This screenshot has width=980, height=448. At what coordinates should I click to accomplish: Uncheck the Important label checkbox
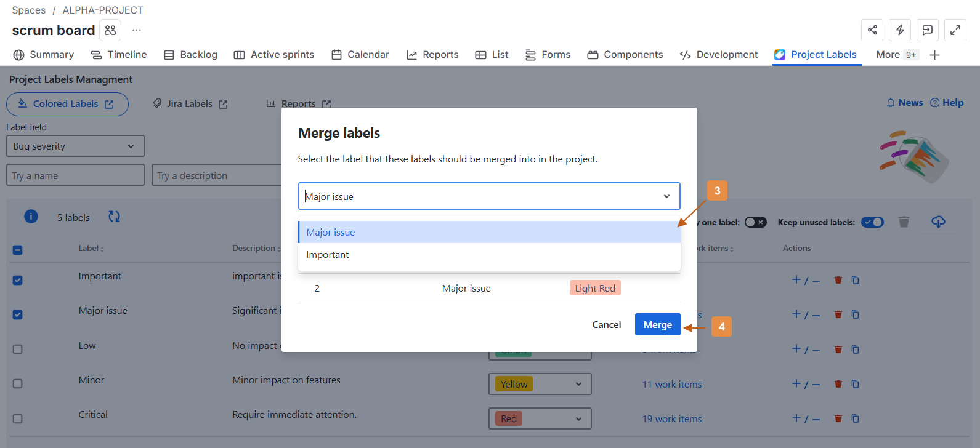[17, 280]
